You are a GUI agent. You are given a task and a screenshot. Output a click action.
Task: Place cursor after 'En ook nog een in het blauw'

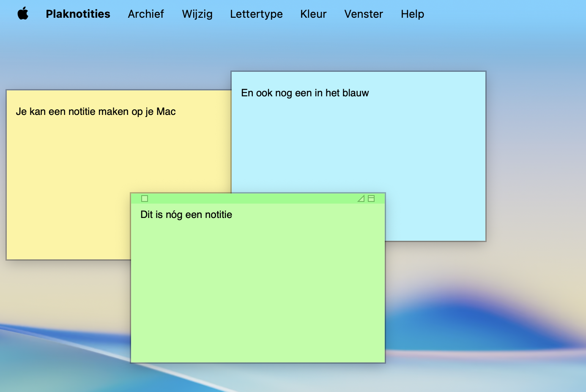tap(369, 93)
